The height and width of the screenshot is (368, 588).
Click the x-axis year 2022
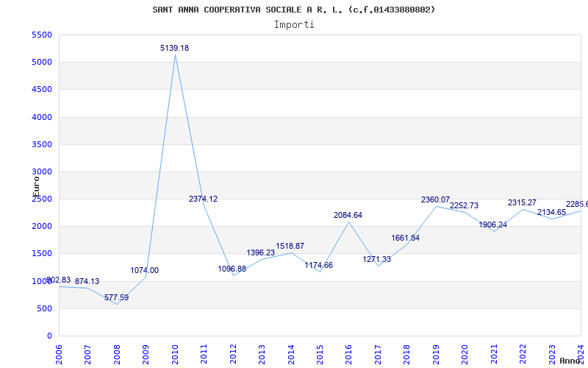[x=523, y=355]
